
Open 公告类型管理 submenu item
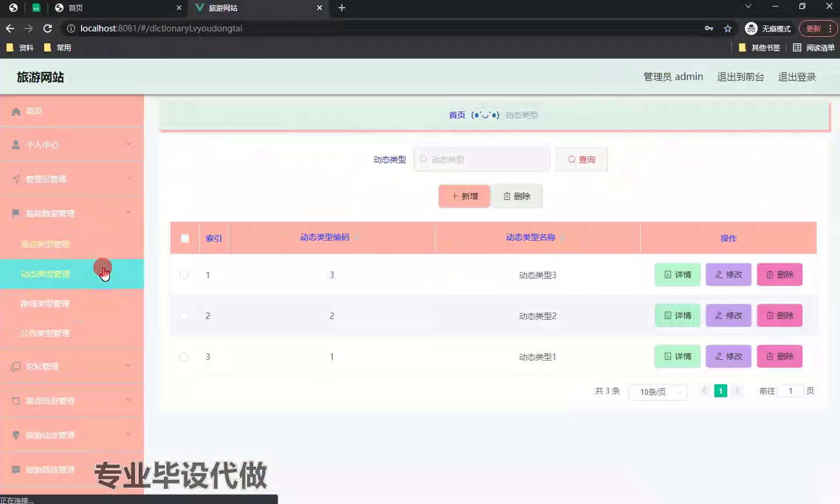72,333
